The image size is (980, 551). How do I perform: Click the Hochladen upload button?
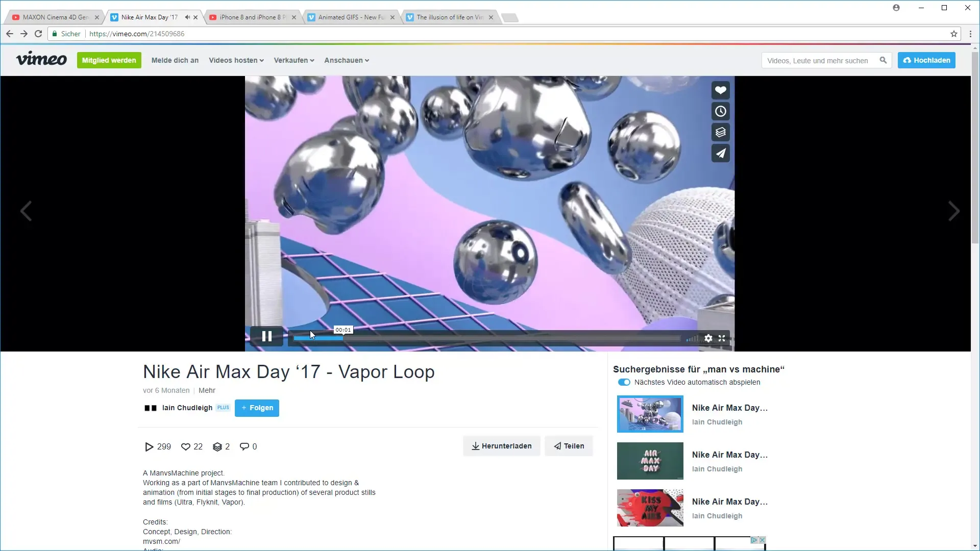tap(926, 60)
